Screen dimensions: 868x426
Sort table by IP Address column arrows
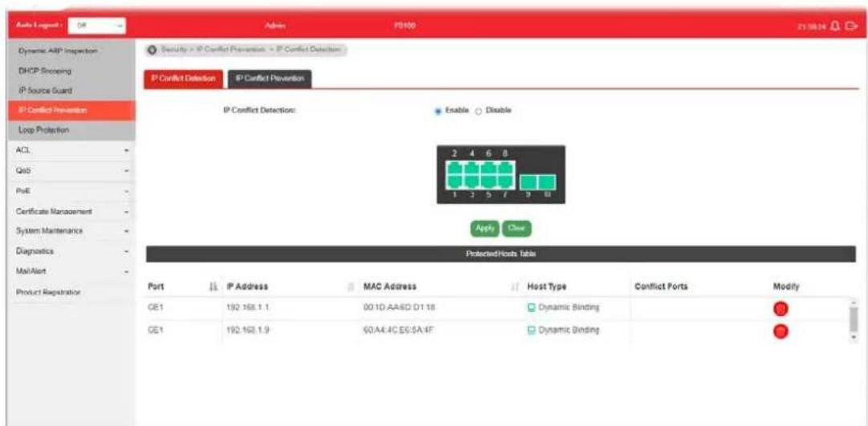point(350,286)
